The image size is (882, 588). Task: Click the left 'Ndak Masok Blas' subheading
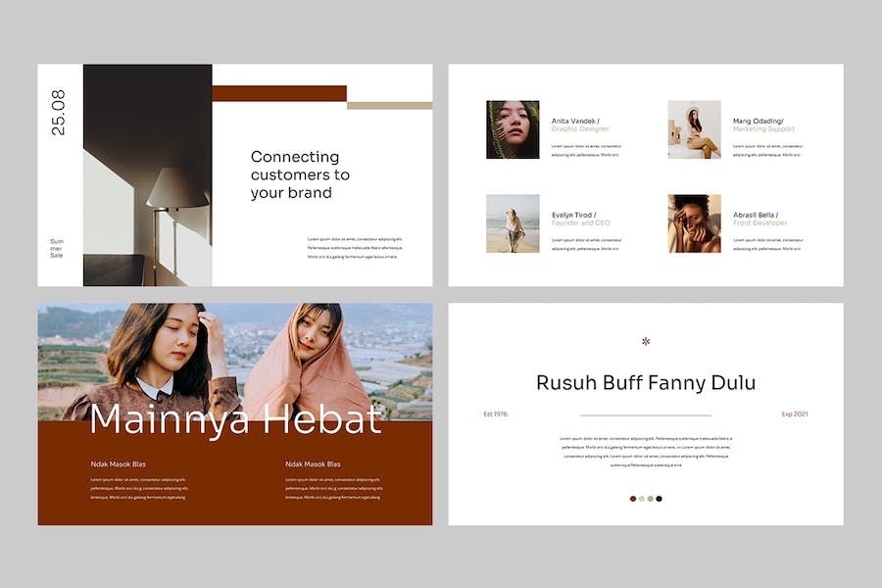tap(119, 465)
